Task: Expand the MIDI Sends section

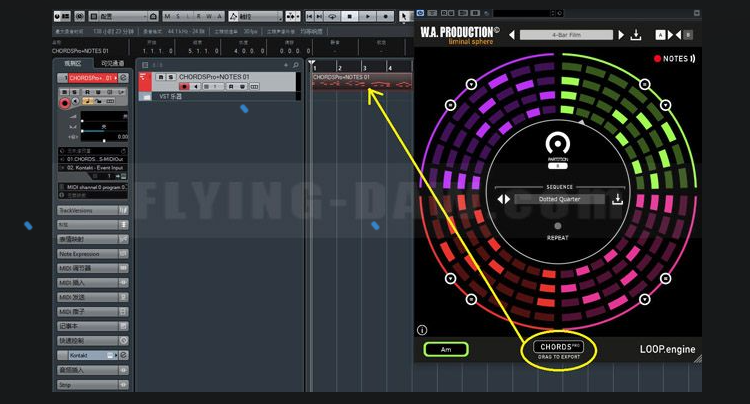Action: [93, 297]
